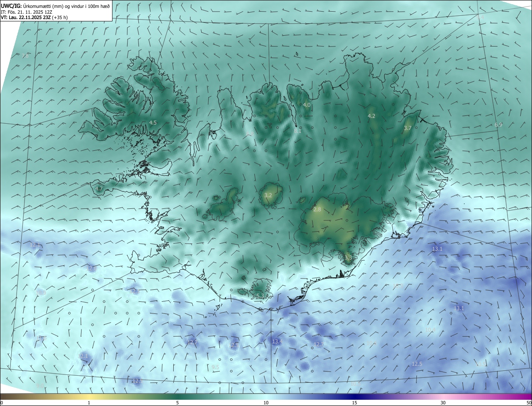Click the 4.7 value on the western peninsula
Image resolution: width=532 pixels, height=406 pixels.
point(99,188)
